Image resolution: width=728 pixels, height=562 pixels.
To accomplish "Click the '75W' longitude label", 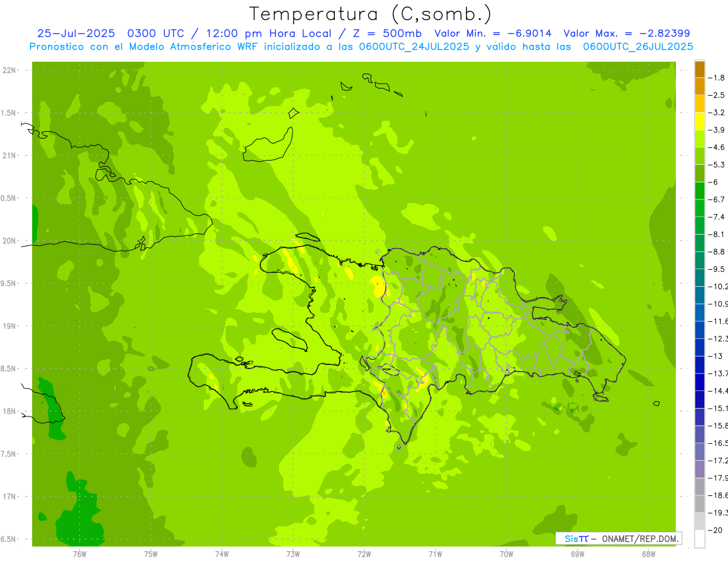I will point(151,554).
